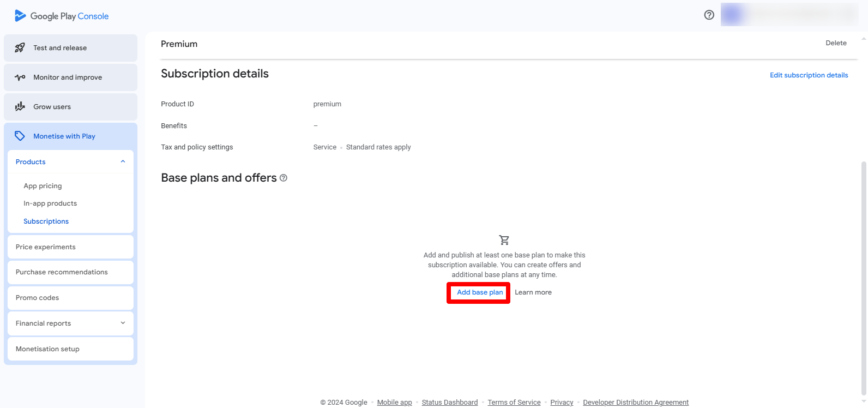Expand the Financial reports chevron

123,323
